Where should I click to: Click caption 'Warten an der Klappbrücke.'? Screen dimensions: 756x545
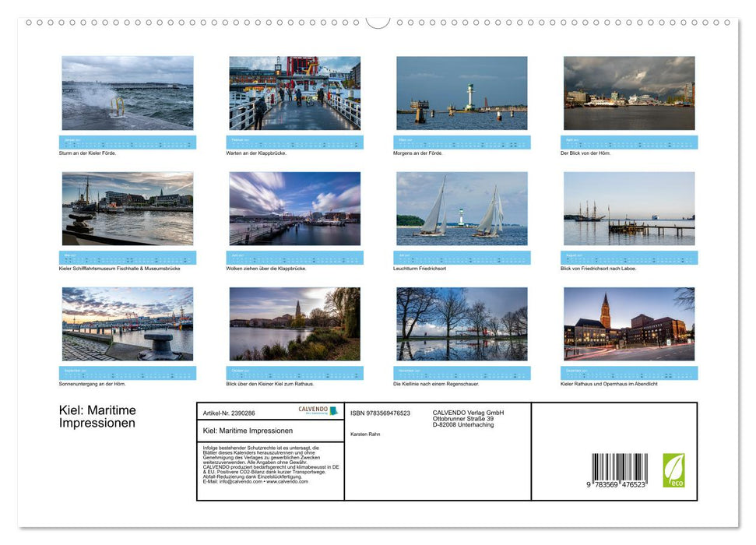click(256, 153)
